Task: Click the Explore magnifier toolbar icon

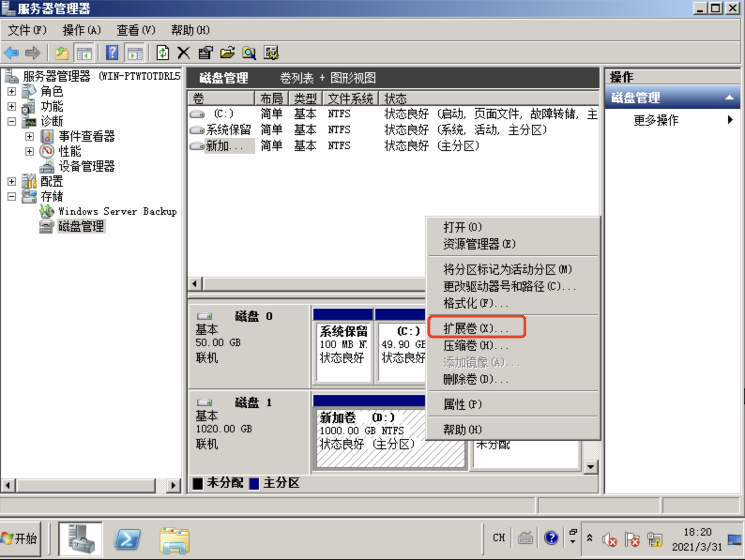Action: coord(249,53)
